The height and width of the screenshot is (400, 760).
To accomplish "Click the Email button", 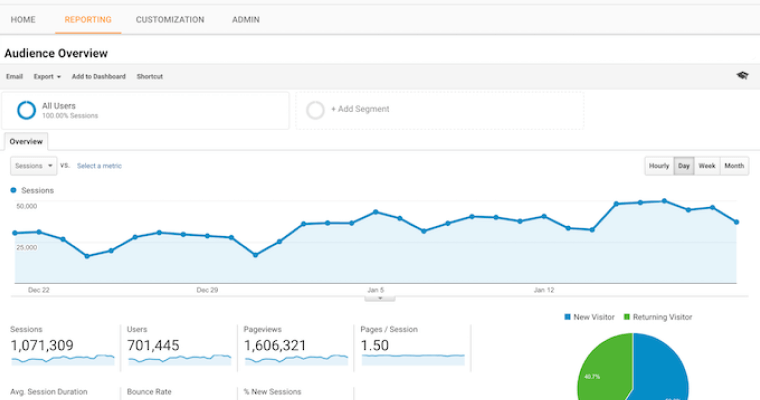I will [15, 77].
